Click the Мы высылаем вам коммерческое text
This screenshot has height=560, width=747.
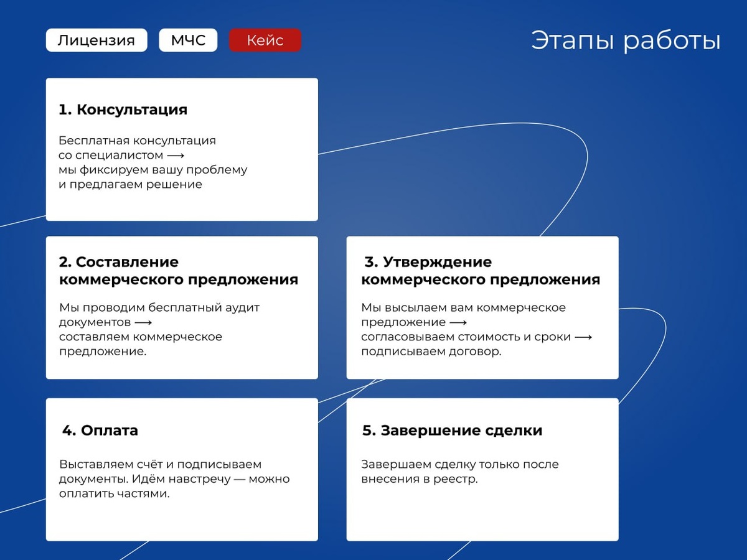463,307
